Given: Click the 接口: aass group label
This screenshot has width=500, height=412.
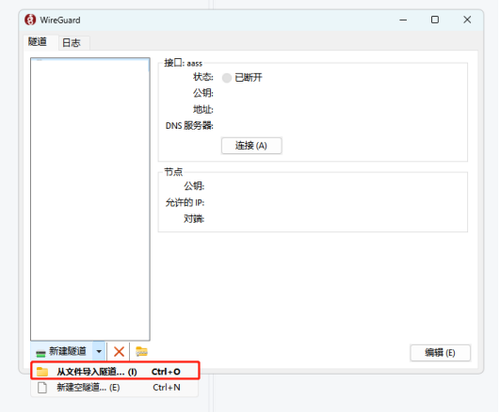Looking at the screenshot, I should [x=183, y=63].
